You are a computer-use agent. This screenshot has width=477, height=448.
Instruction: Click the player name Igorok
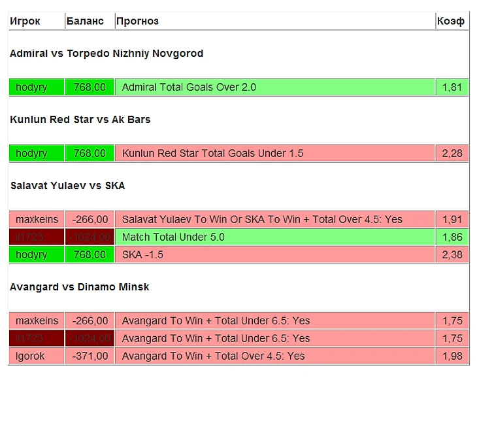37,356
